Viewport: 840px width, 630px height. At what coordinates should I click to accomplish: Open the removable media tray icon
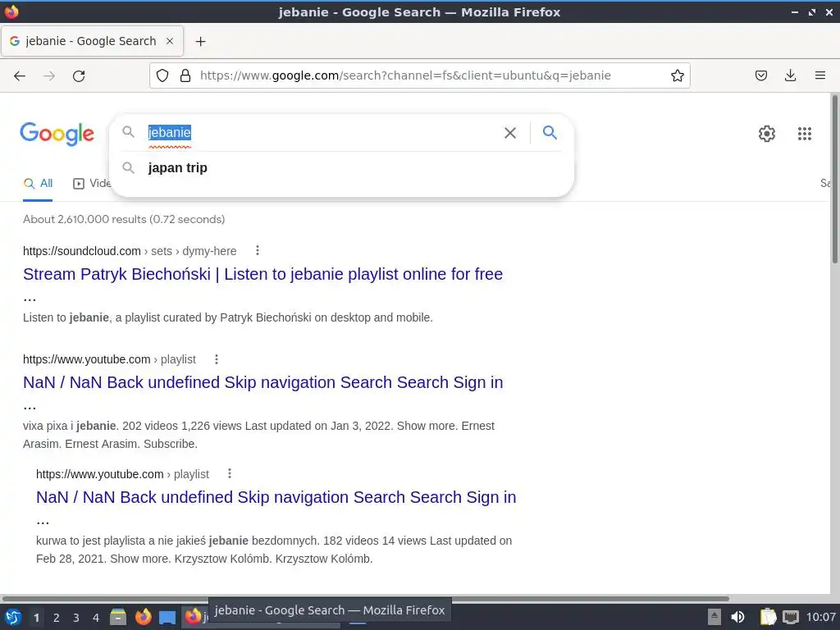coord(714,617)
